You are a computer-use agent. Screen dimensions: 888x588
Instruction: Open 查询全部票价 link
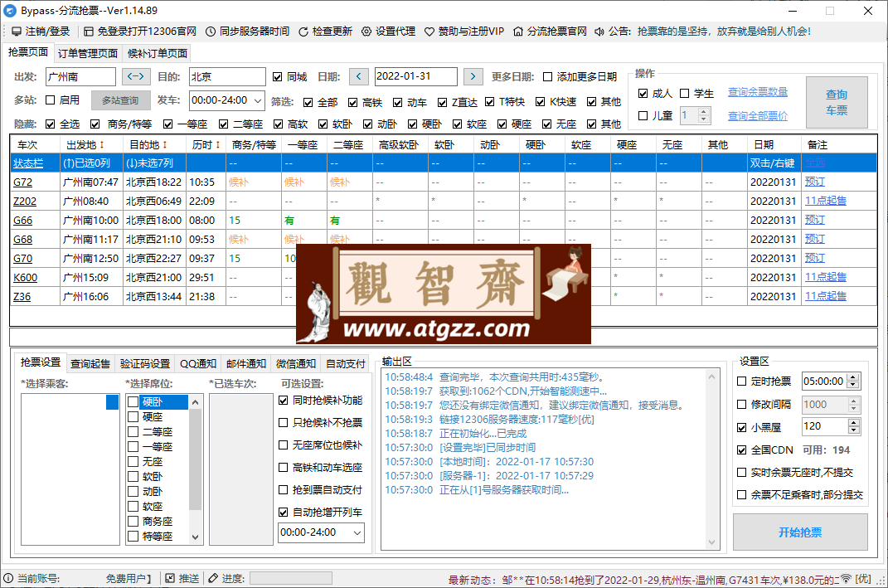tap(758, 115)
